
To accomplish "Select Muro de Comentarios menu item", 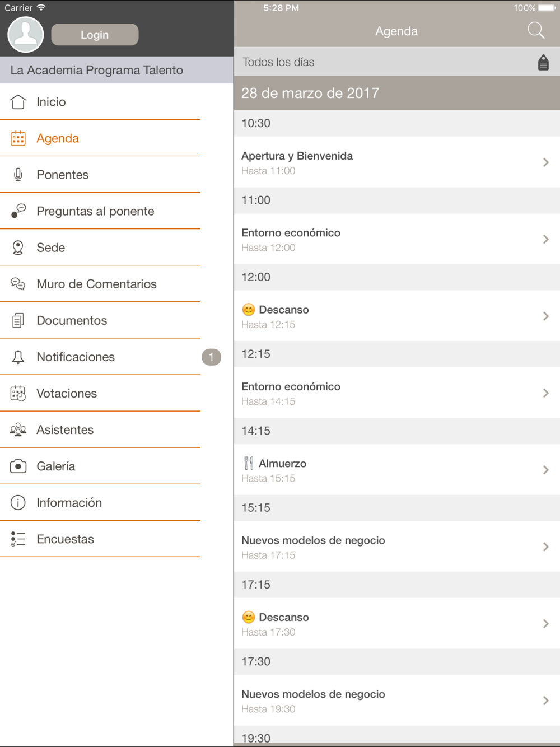I will click(x=100, y=284).
